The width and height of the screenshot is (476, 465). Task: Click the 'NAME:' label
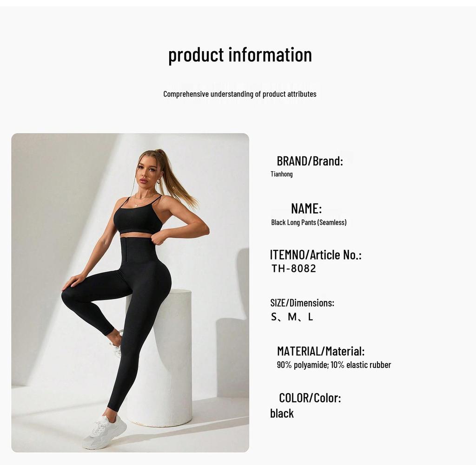(306, 209)
